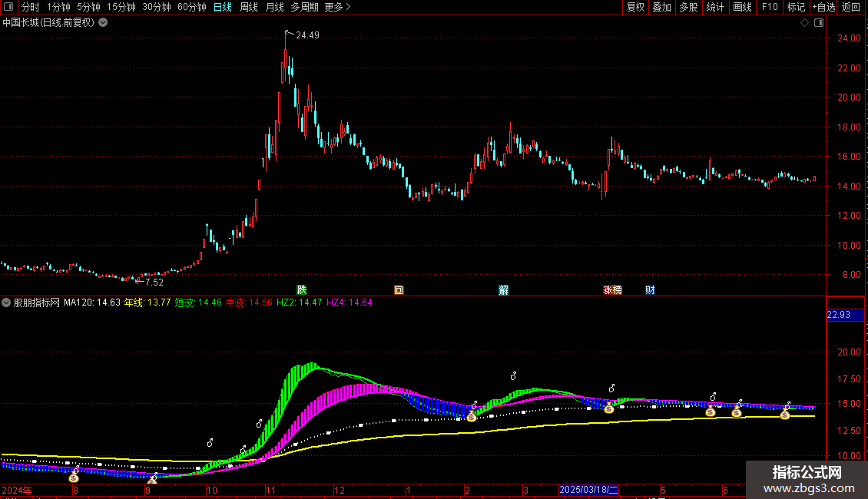Click the red 涨榜 event marker
868x499 pixels.
click(x=612, y=290)
